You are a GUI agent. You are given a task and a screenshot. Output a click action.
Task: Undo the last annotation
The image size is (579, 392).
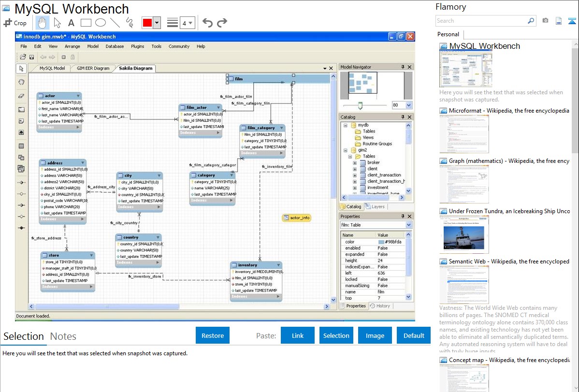click(207, 23)
